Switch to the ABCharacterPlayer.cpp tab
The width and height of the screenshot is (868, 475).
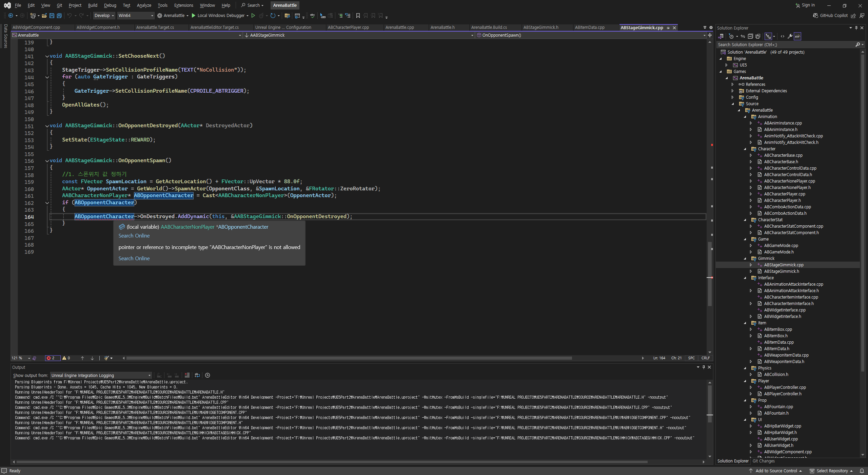pyautogui.click(x=348, y=27)
